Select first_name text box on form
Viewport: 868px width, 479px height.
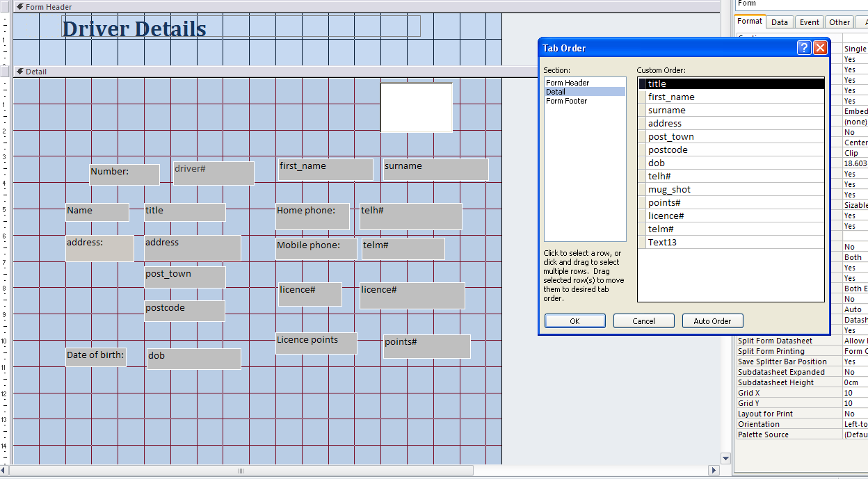coord(325,169)
